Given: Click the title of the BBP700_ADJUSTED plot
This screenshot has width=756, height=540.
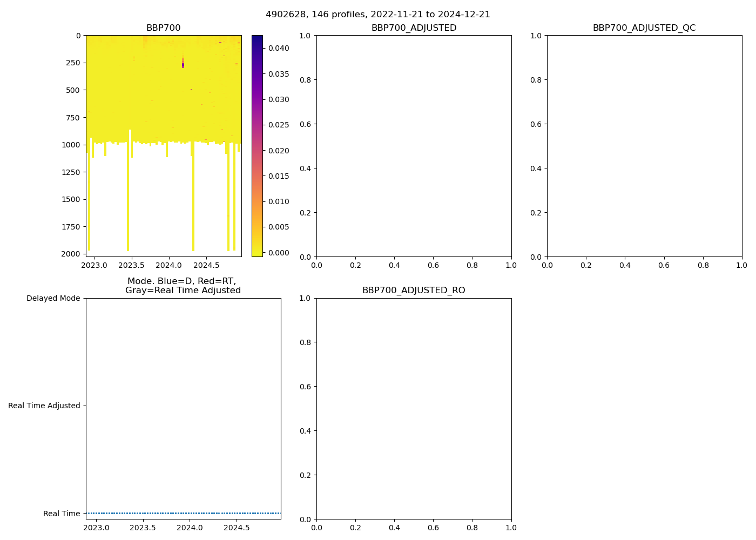Looking at the screenshot, I should tap(414, 28).
